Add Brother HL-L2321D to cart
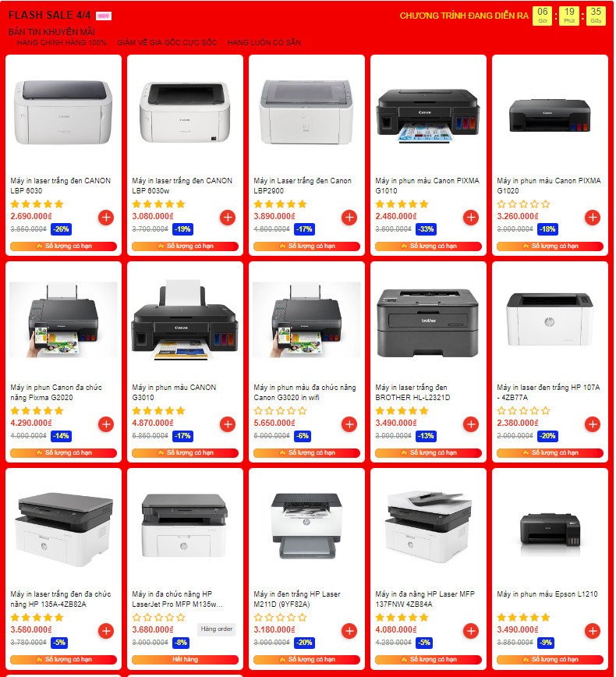The image size is (616, 677). (x=471, y=424)
